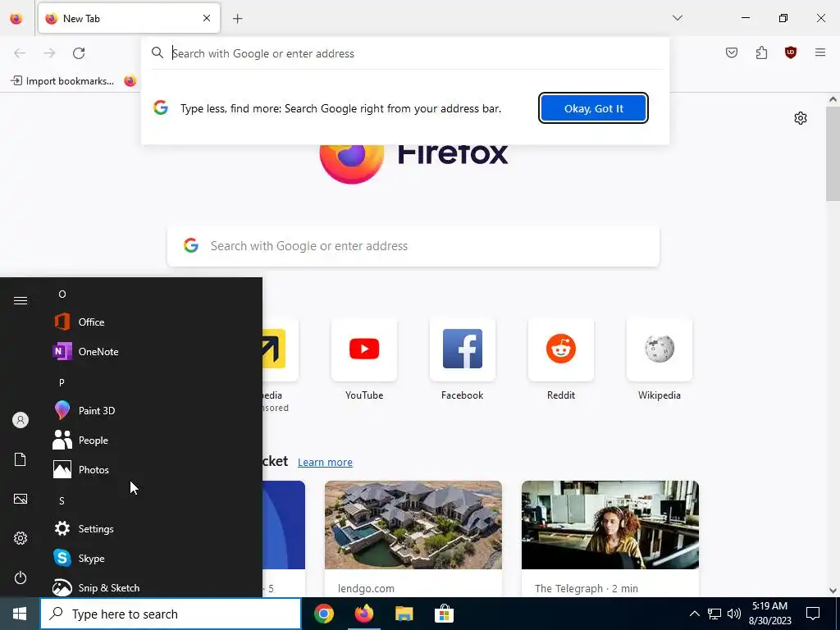This screenshot has width=840, height=630.
Task: Open the Settings gear in the Start sidebar
Action: click(21, 538)
